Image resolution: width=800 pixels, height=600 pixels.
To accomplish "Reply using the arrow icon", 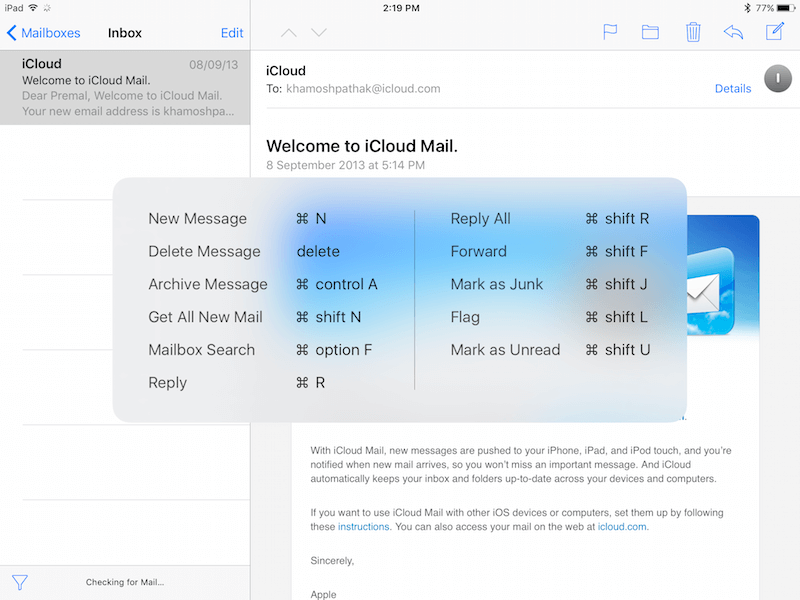I will [x=733, y=32].
